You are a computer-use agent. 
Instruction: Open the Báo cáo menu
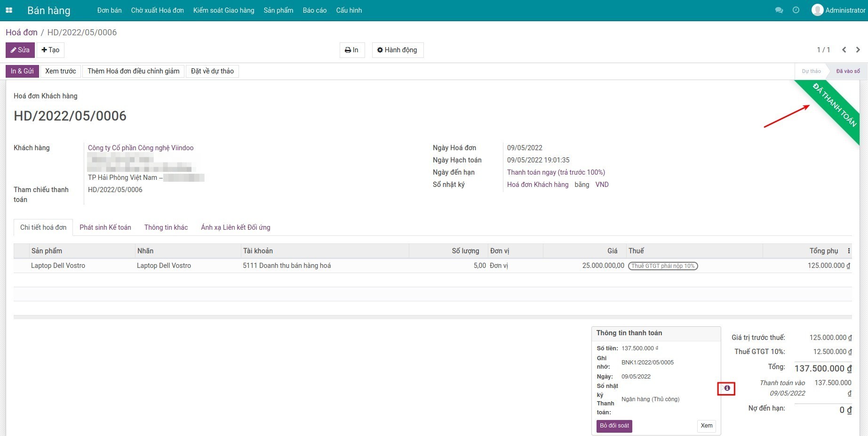tap(315, 10)
